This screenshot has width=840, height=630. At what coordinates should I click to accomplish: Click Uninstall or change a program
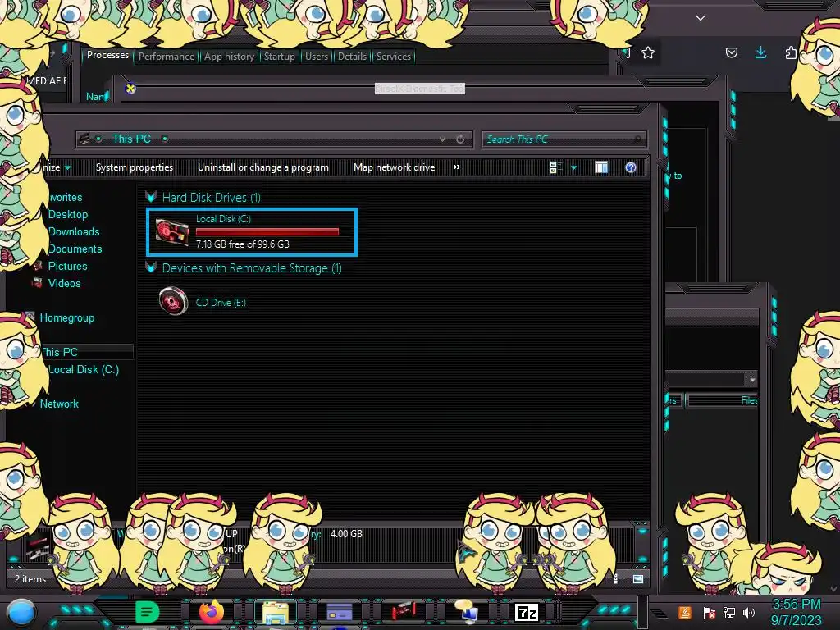pyautogui.click(x=263, y=167)
